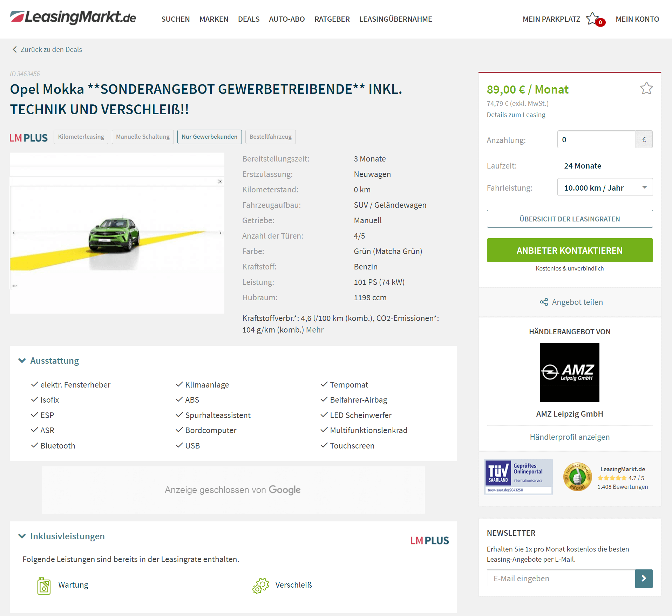
Task: Go back via Zurück zu den Deals
Action: [x=51, y=49]
